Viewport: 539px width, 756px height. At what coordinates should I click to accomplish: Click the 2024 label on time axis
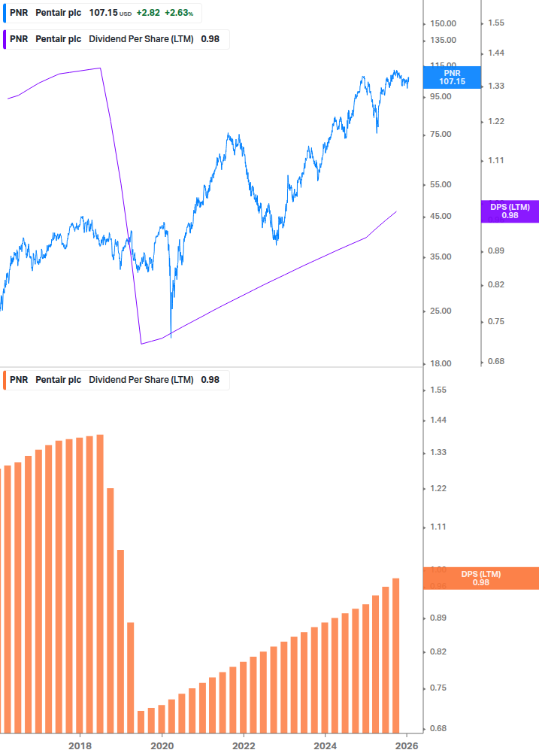(x=326, y=746)
